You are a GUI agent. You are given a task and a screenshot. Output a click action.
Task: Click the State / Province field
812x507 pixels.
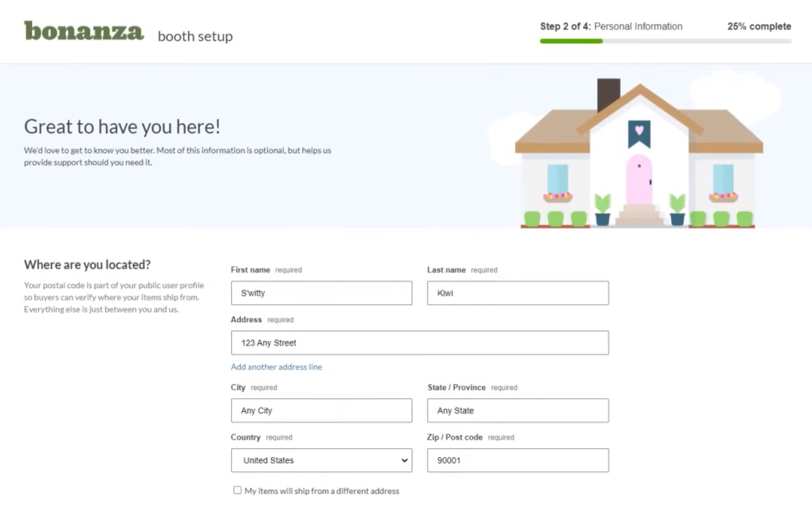(x=518, y=411)
